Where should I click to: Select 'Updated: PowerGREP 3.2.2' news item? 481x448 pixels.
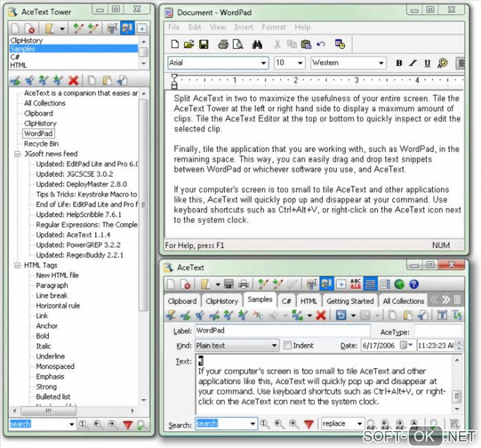coord(78,245)
